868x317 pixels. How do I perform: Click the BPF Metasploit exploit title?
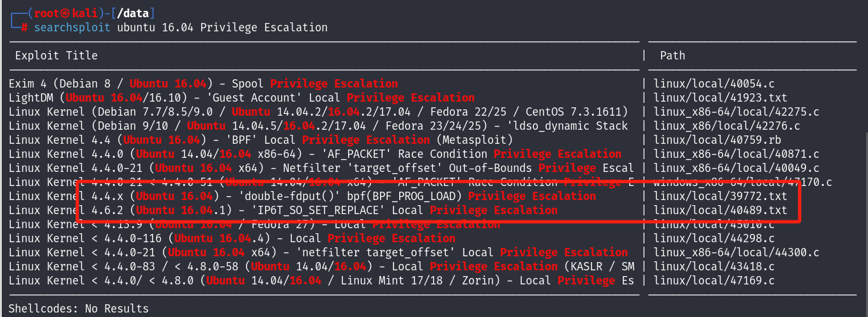pos(261,140)
